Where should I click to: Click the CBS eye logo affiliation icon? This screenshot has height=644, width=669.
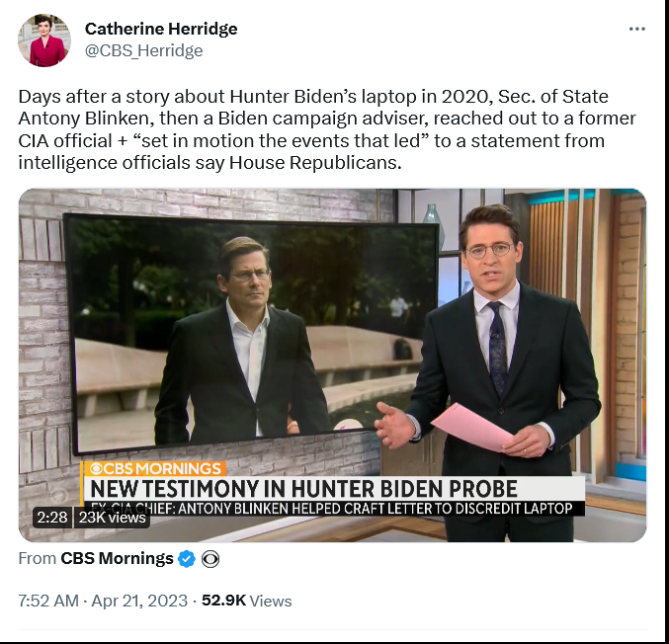point(209,559)
